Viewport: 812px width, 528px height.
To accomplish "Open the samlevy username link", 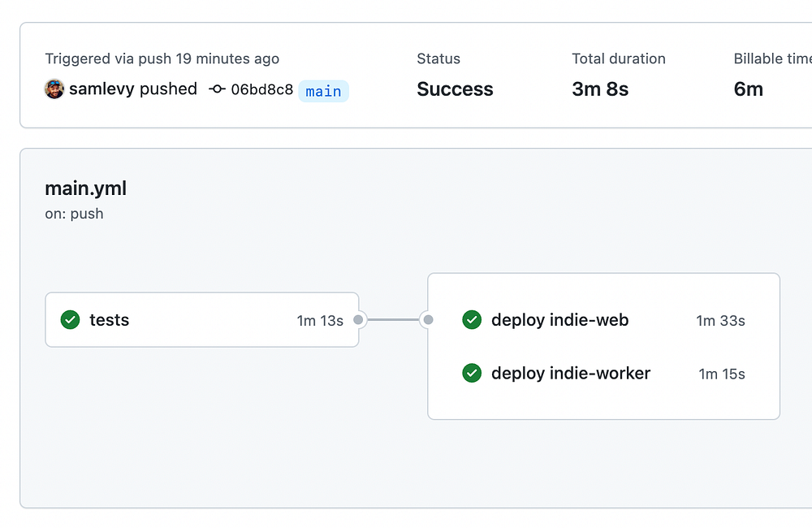I will click(x=101, y=89).
